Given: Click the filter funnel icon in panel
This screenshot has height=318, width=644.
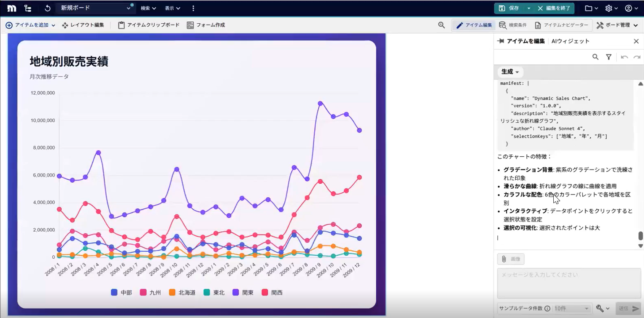Looking at the screenshot, I should 608,57.
